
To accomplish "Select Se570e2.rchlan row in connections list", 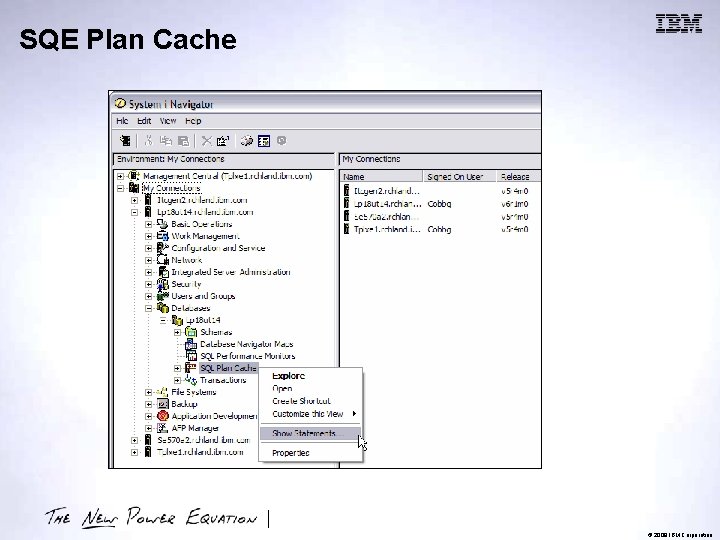I will [387, 216].
